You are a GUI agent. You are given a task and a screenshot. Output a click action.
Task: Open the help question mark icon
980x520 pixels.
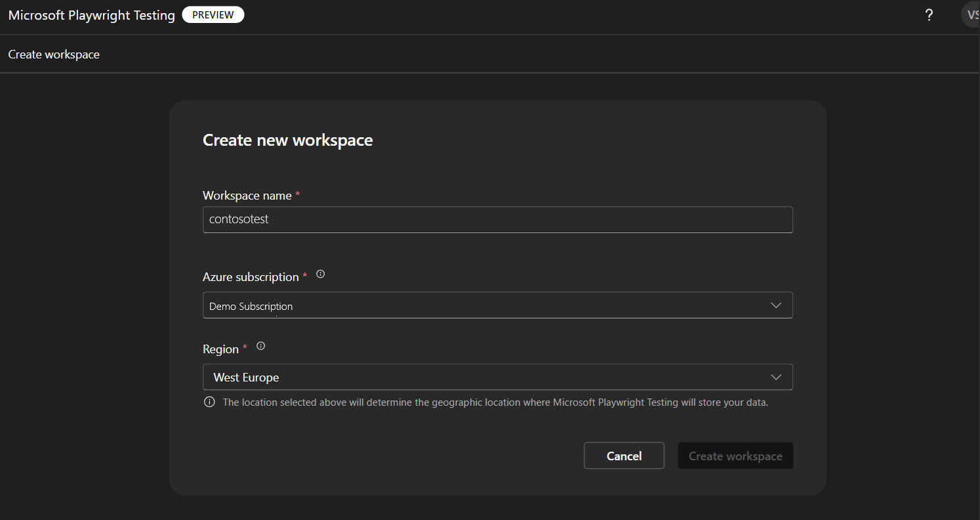click(x=929, y=15)
